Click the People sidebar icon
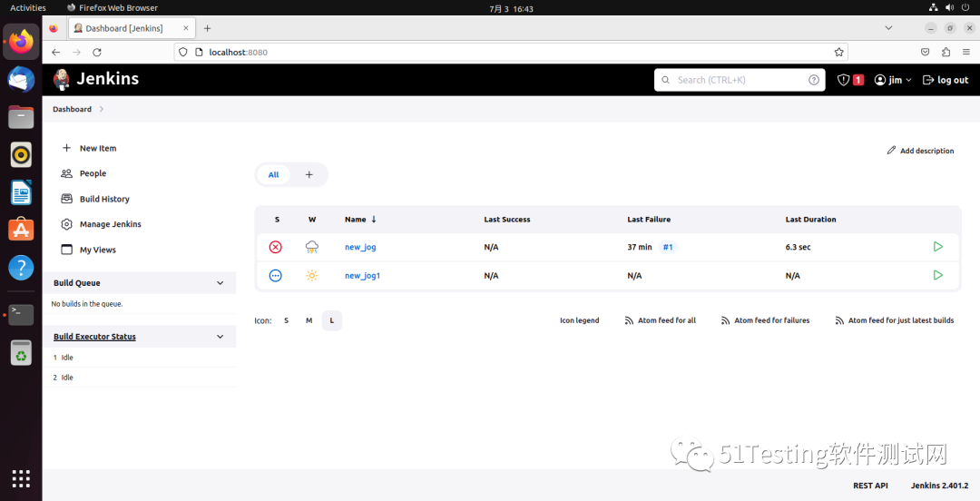The width and height of the screenshot is (980, 501). 67,173
